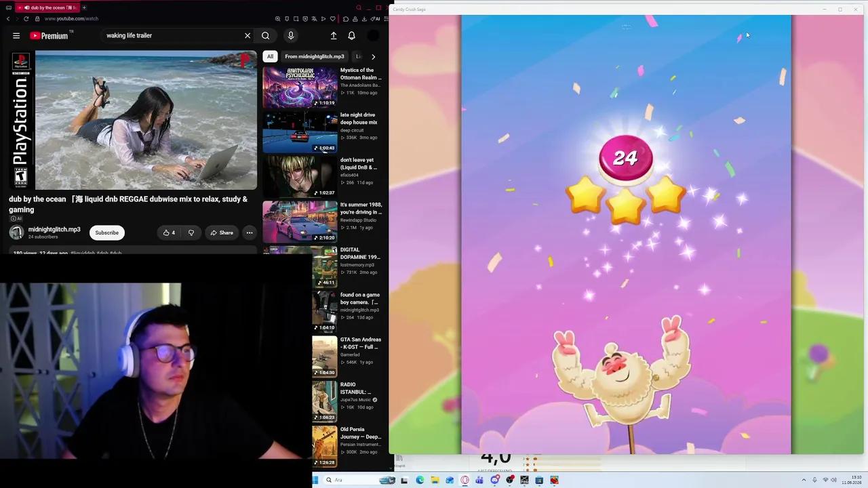The image size is (868, 488).
Task: Open the YouTube guide hamburger menu
Action: (16, 36)
